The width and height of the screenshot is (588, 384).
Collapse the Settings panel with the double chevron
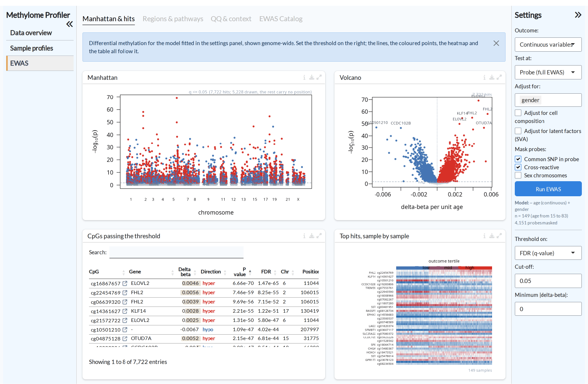coord(578,15)
